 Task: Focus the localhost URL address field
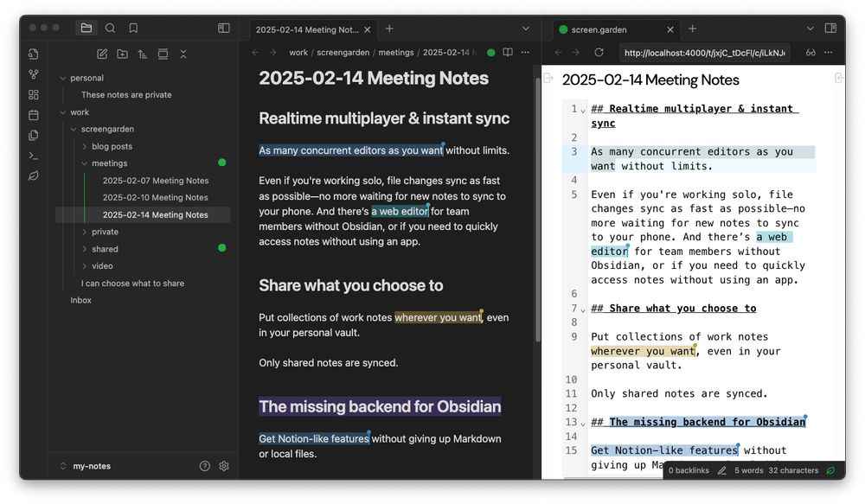pos(704,53)
